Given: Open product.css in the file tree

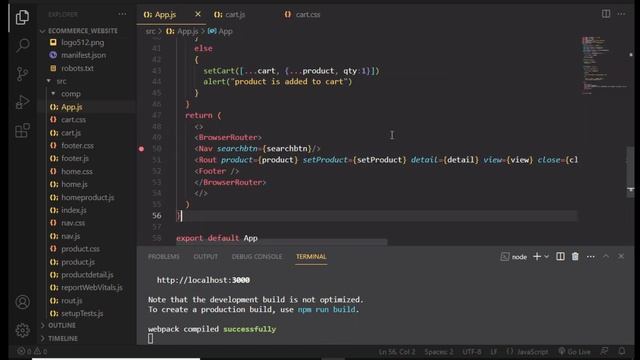Looking at the screenshot, I should [x=80, y=249].
